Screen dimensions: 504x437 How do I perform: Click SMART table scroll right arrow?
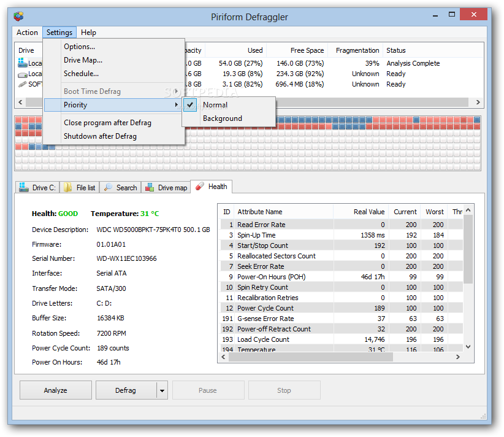458,357
